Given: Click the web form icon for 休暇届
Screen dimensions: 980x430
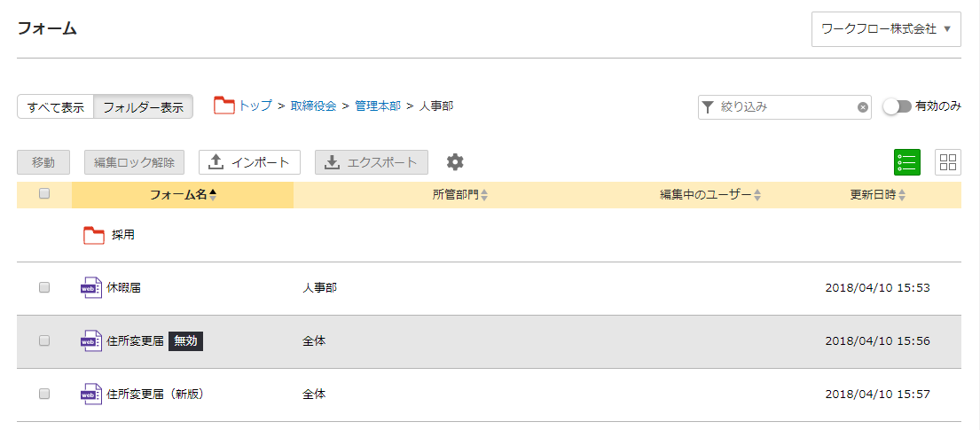Looking at the screenshot, I should click(91, 288).
